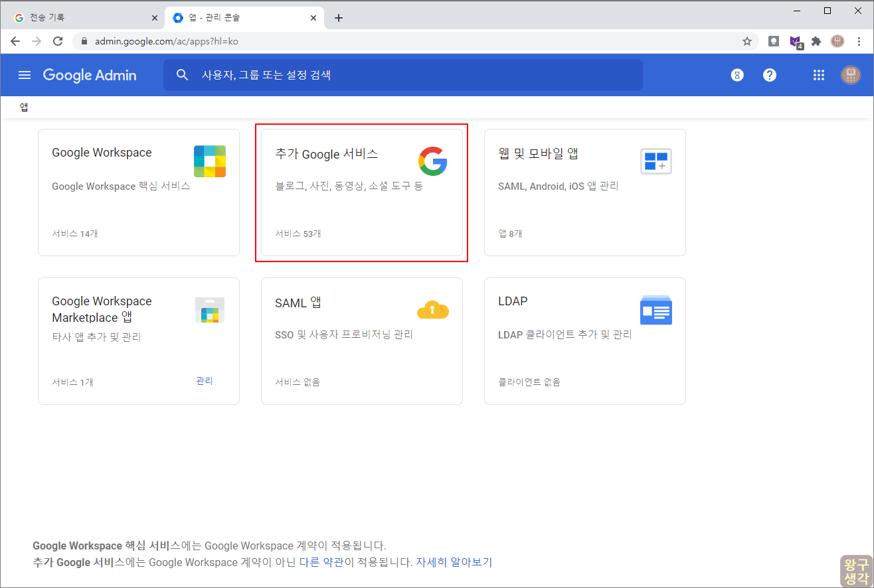Screen dimensions: 874x588
Task: Click the Google Workspace 핵심 서비스 description
Action: pos(122,186)
